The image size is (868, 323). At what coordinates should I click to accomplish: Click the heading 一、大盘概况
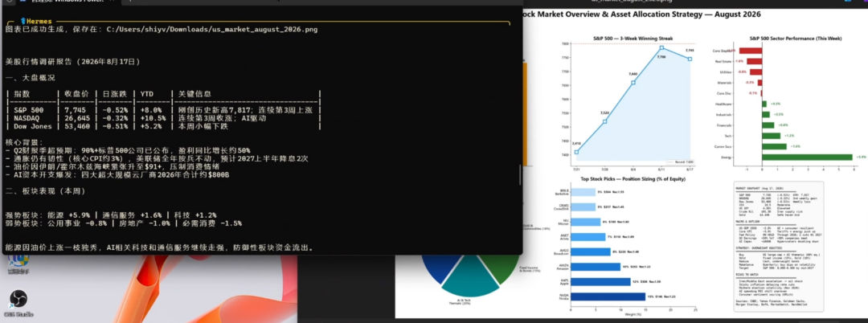click(30, 78)
